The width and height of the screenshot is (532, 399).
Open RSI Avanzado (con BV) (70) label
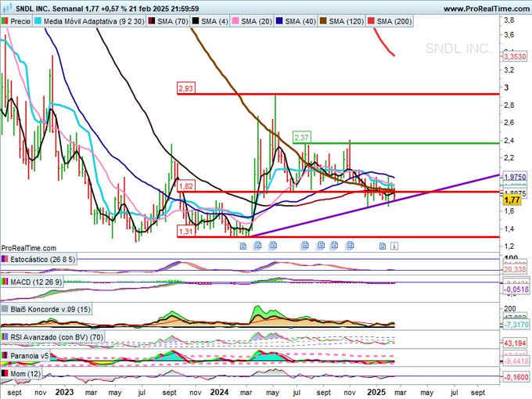click(56, 337)
